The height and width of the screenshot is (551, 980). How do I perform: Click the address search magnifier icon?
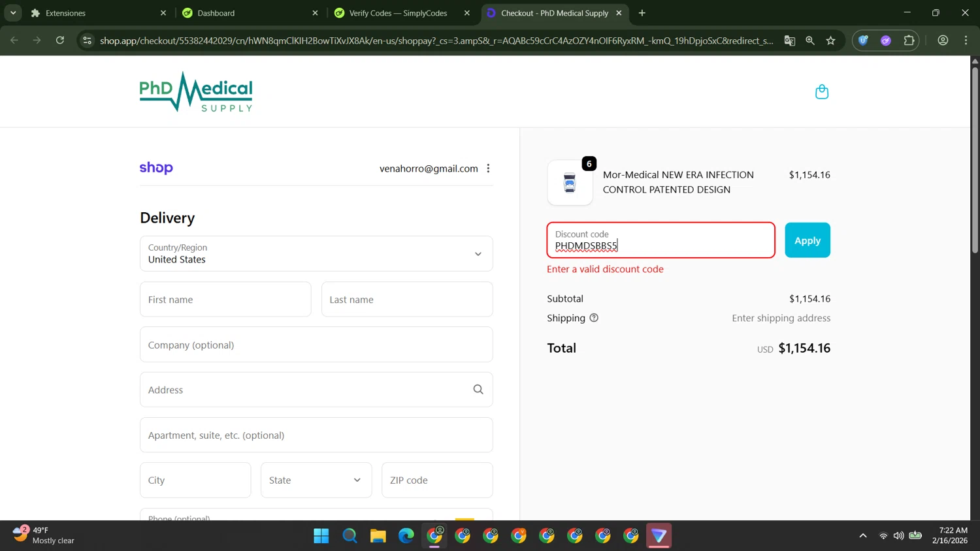pyautogui.click(x=478, y=390)
